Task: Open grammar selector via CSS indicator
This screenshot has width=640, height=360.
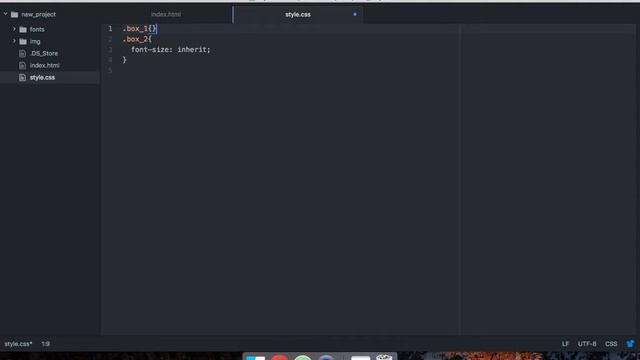Action: (611, 344)
